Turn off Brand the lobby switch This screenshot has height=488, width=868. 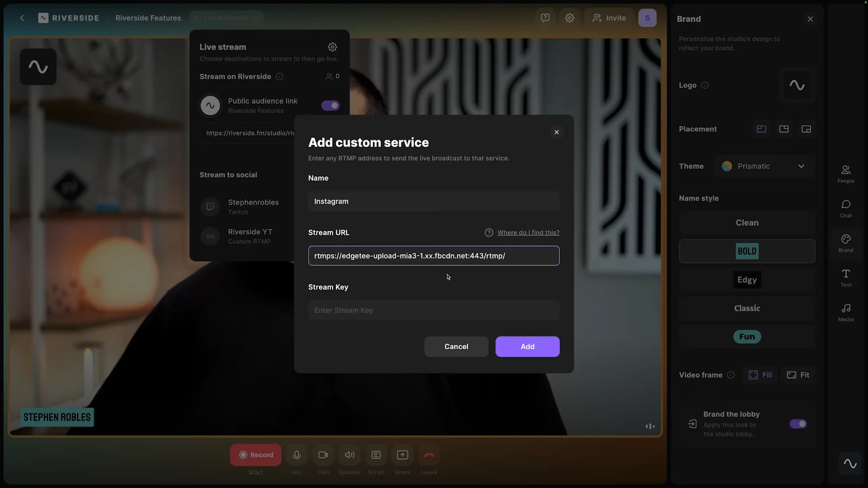797,424
